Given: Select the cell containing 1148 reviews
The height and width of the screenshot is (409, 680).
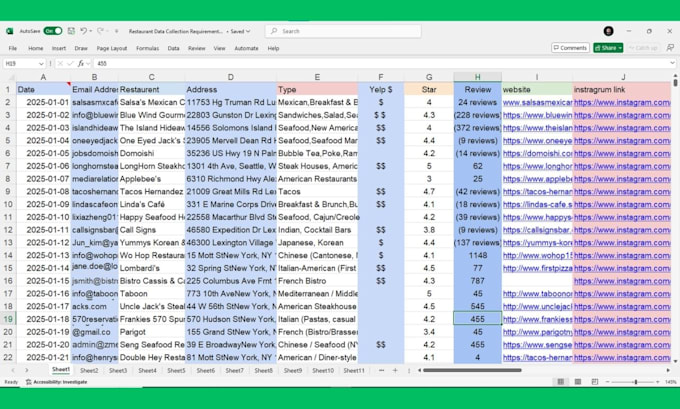Looking at the screenshot, I should (477, 255).
